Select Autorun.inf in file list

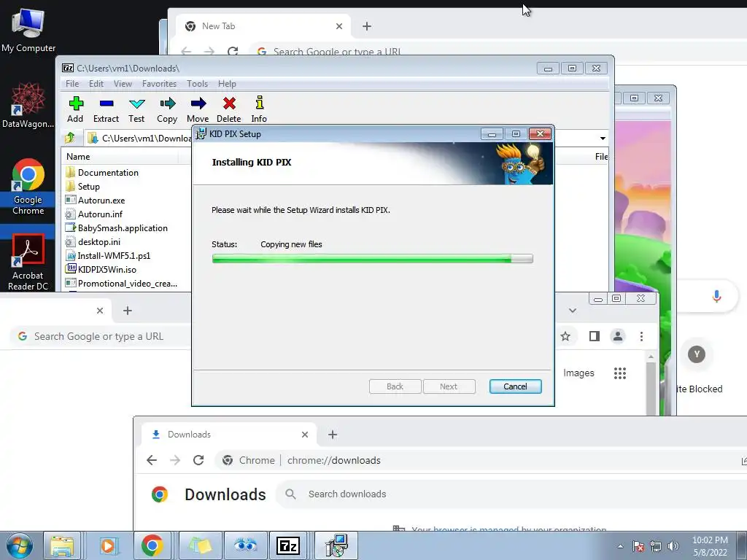coord(100,214)
